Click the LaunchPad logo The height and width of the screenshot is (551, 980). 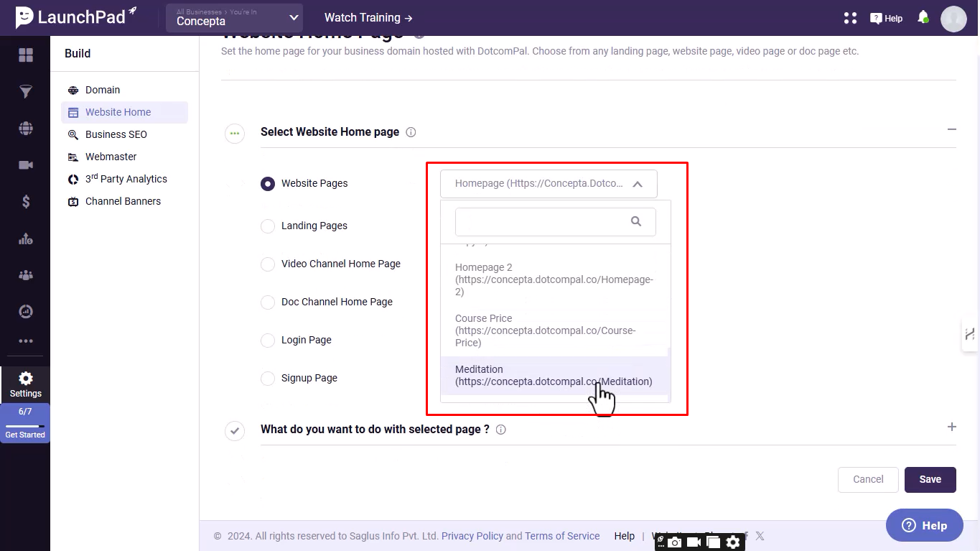click(76, 17)
